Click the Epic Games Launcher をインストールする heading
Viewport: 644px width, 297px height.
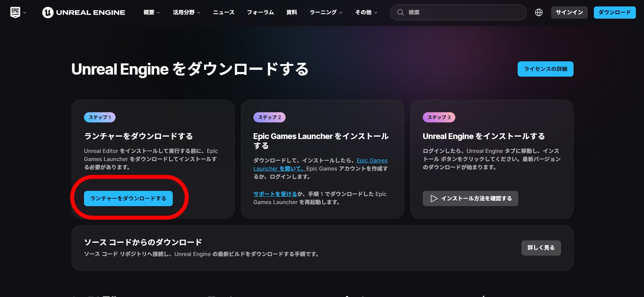coord(321,141)
